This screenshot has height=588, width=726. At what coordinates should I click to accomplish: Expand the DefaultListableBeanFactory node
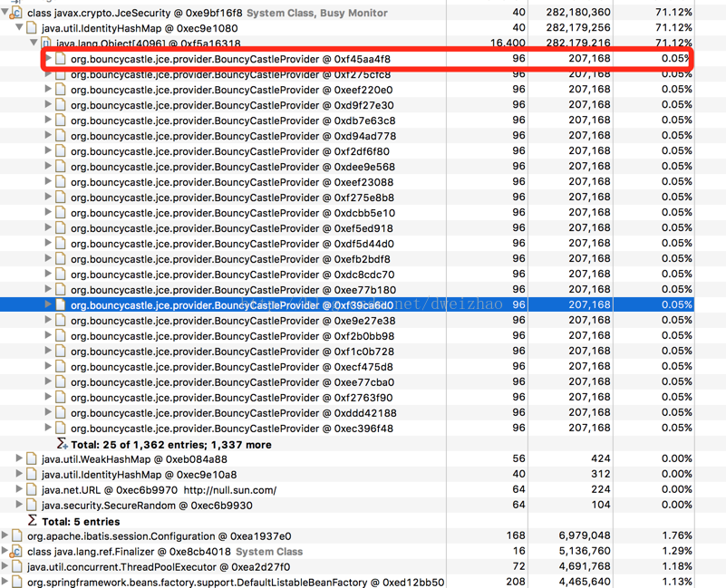(x=5, y=581)
